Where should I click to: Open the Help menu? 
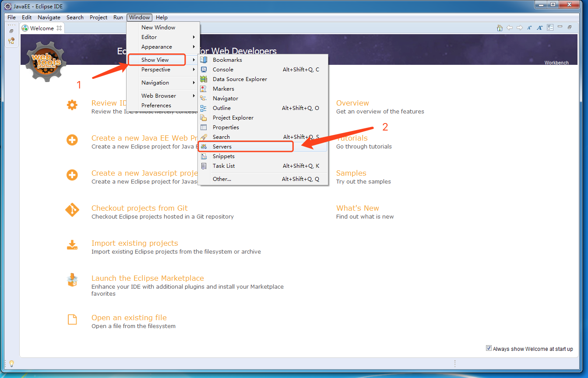pyautogui.click(x=162, y=18)
